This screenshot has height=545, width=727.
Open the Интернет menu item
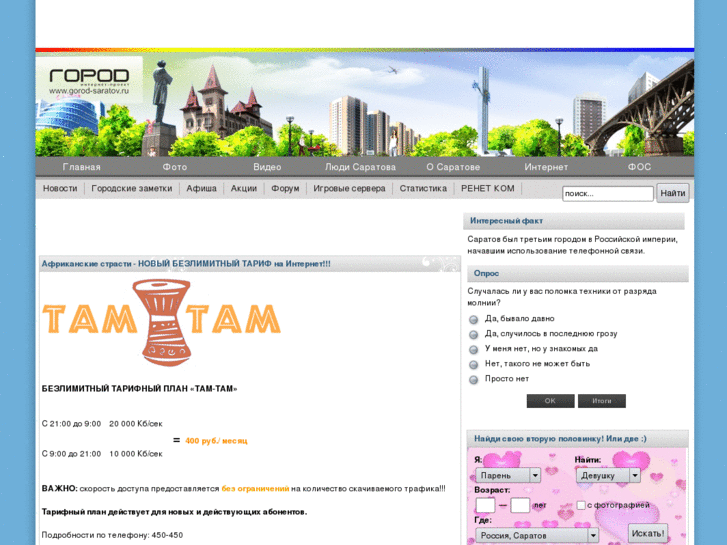pos(546,167)
